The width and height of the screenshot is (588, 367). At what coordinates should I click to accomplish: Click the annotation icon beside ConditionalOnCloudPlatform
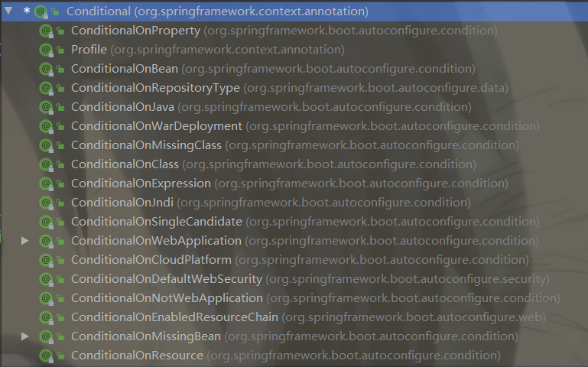45,260
